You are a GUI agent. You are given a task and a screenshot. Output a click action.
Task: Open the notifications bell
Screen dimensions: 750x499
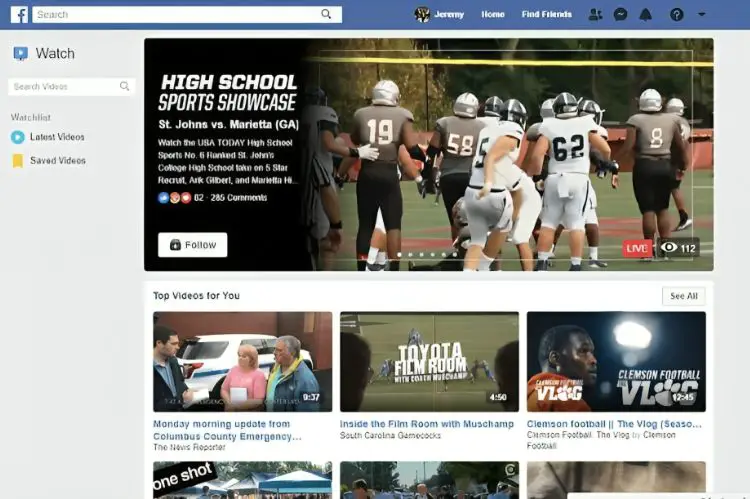646,14
